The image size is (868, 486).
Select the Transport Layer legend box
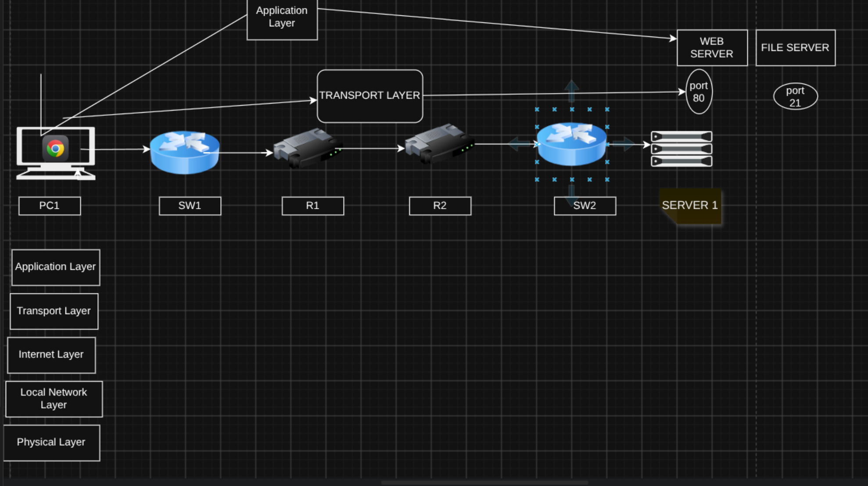[54, 311]
